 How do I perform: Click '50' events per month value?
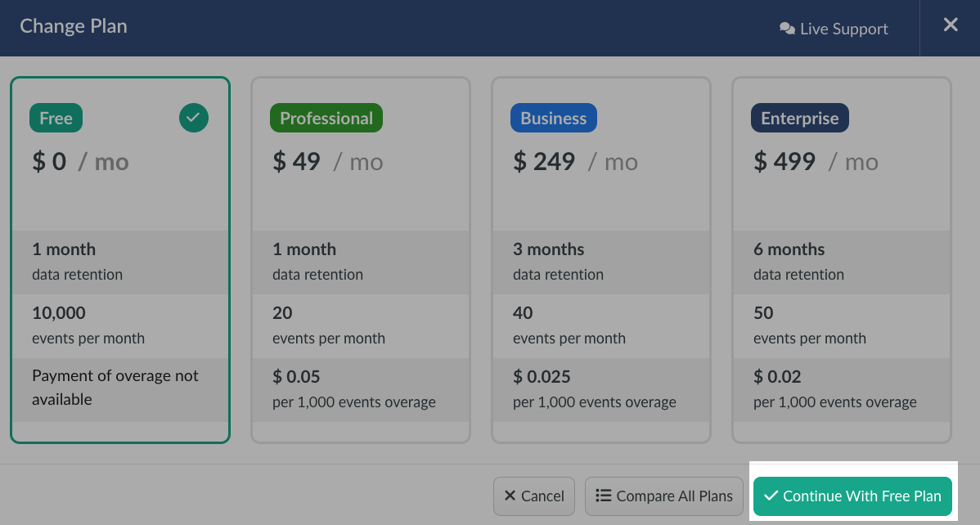[764, 313]
